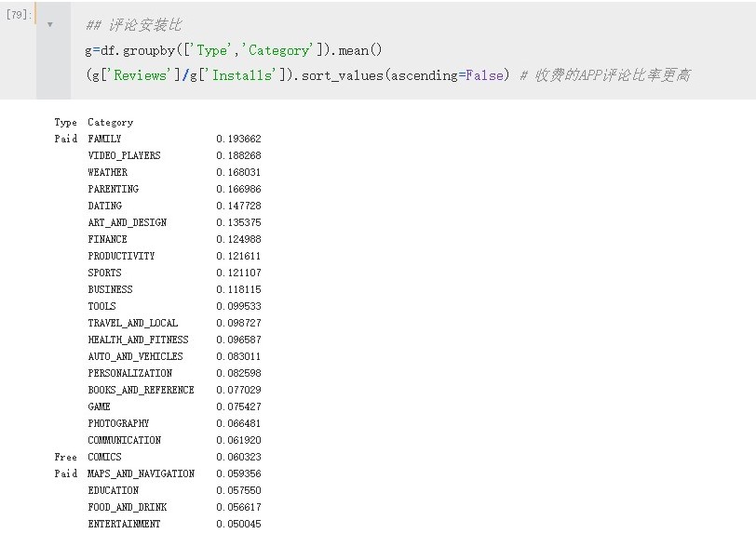
Task: Select the FINANCE row label
Action: coord(107,239)
